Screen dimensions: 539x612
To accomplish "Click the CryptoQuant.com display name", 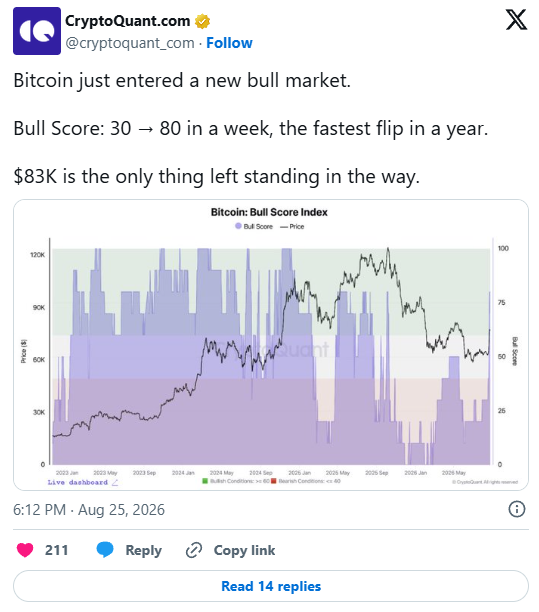I will tap(127, 21).
